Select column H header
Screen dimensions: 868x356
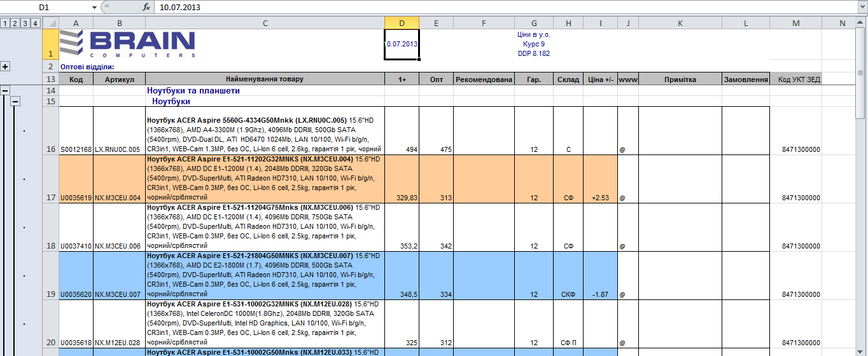point(568,24)
